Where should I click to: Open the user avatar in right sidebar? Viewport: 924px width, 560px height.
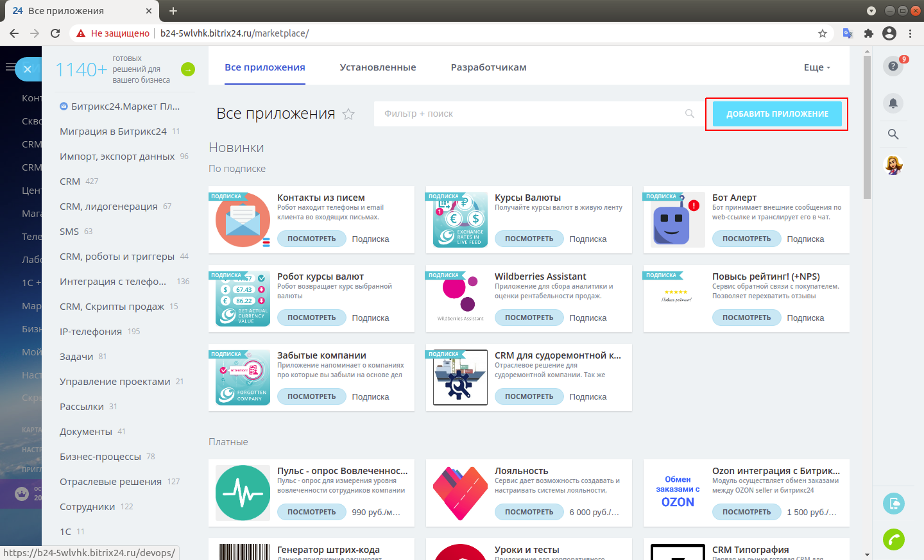coord(893,165)
